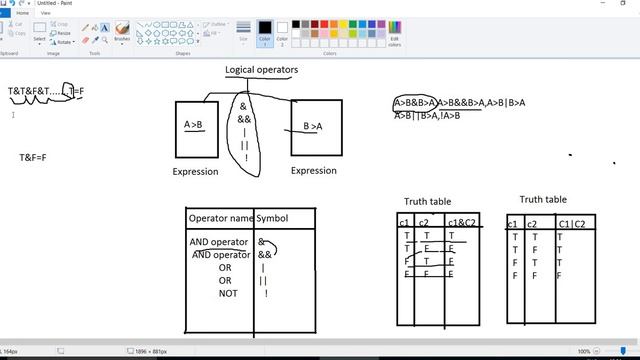Pick the dark red color swatch
This screenshot has height=360, width=640.
(315, 24)
